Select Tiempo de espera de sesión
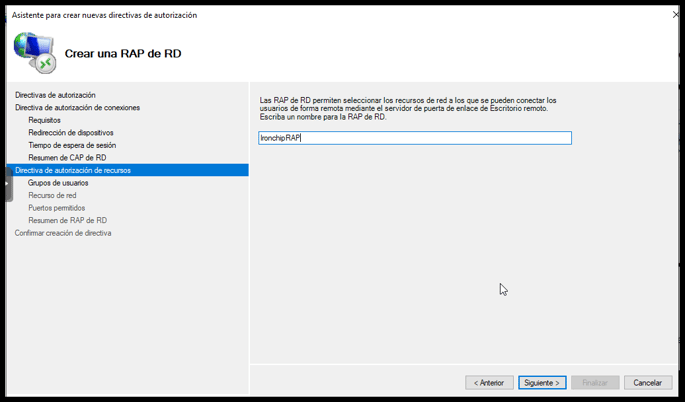This screenshot has height=402, width=685. tap(73, 145)
